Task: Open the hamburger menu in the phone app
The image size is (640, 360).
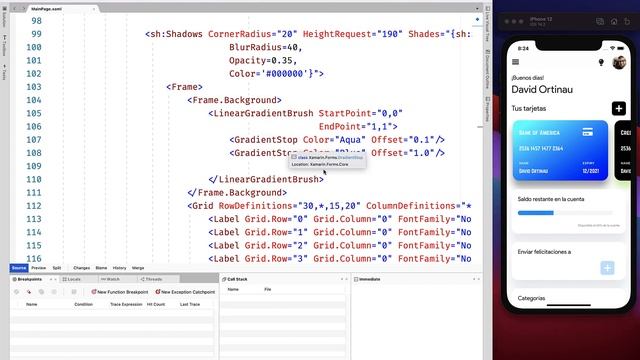Action: (x=516, y=62)
